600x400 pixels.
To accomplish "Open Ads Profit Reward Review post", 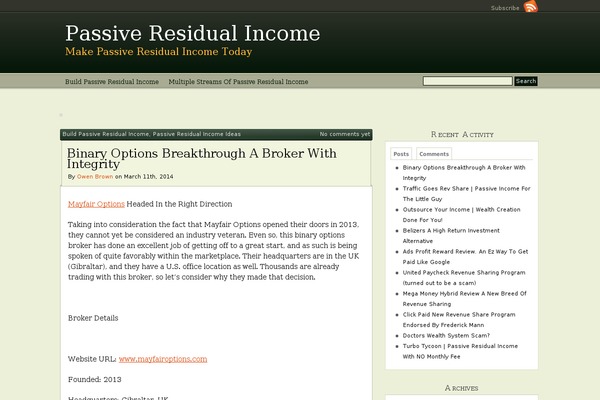I will point(465,257).
